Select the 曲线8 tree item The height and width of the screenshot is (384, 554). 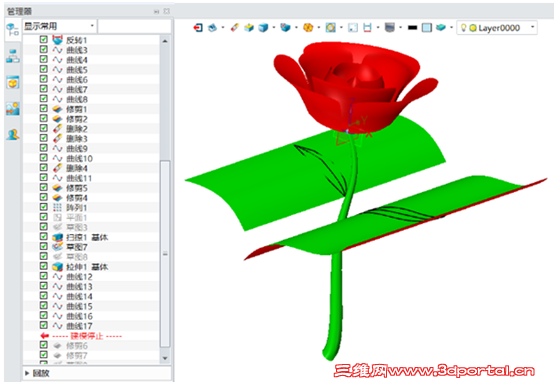coord(77,100)
